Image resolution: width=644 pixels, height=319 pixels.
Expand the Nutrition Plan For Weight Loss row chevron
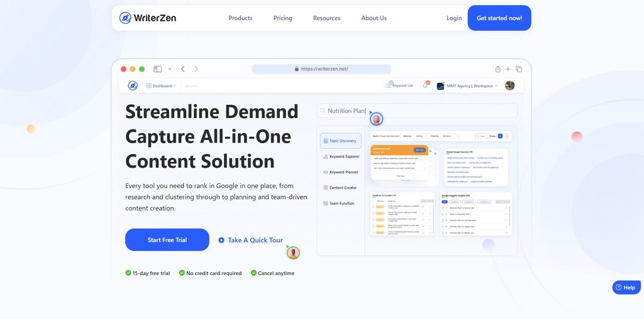(506, 233)
